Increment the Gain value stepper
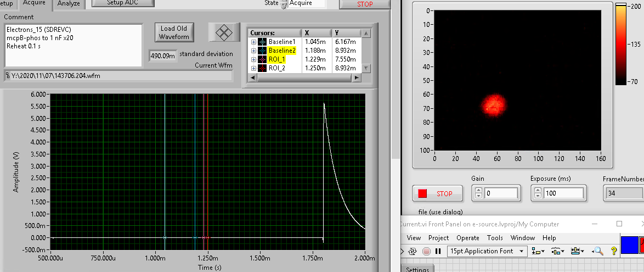This screenshot has height=272, width=644. 478,191
